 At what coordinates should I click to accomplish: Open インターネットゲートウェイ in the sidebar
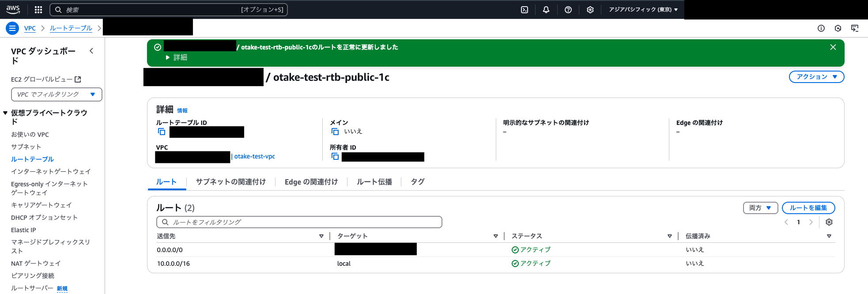click(x=51, y=172)
